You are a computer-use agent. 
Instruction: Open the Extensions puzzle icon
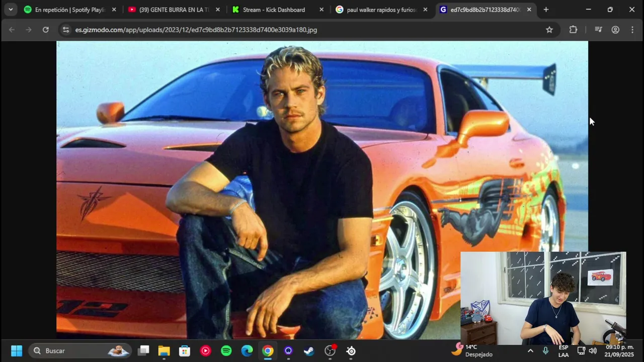tap(573, 30)
